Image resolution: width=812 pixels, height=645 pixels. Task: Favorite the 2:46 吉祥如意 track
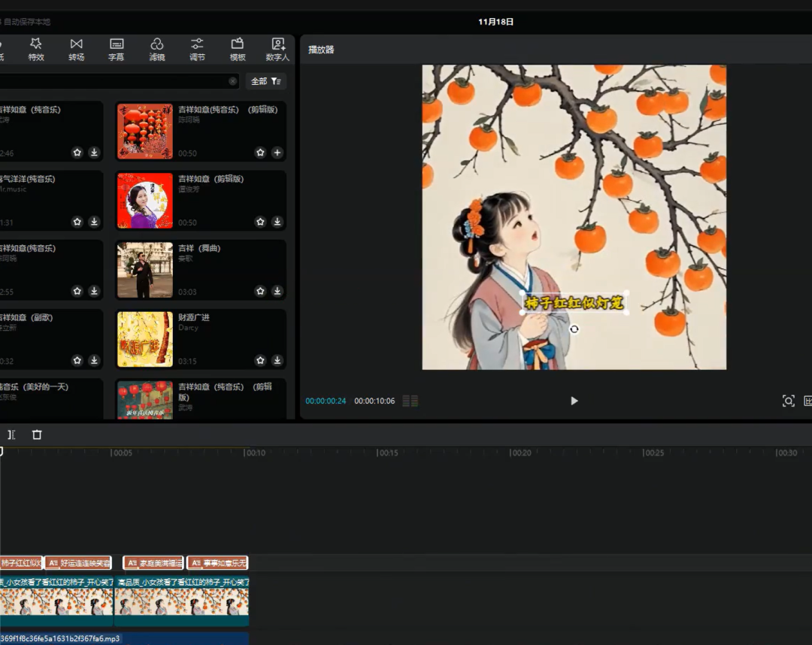point(77,152)
